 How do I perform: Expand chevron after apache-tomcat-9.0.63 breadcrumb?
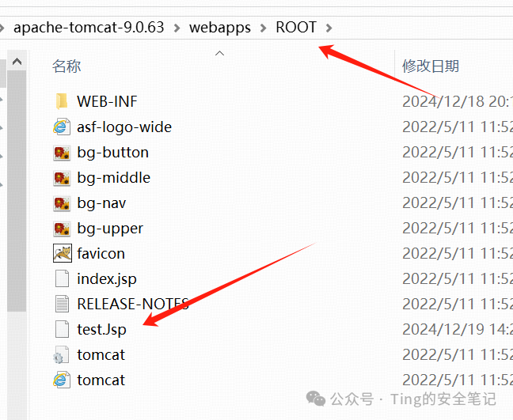point(177,28)
